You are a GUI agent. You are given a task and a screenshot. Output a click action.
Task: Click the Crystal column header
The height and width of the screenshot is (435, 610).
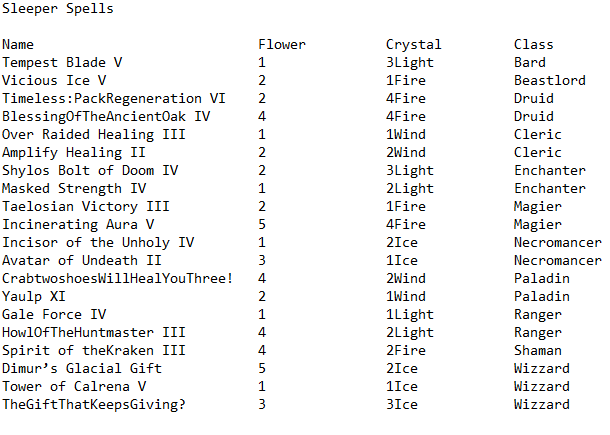coord(413,45)
